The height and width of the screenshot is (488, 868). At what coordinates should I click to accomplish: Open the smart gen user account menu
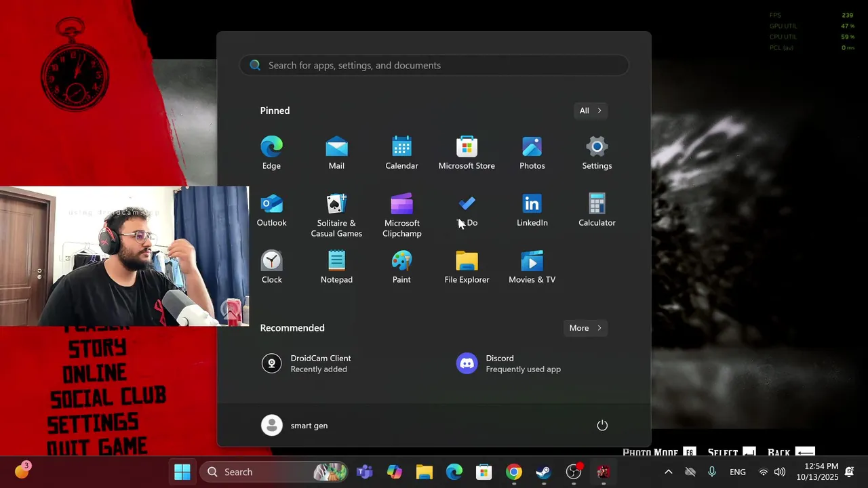(295, 426)
